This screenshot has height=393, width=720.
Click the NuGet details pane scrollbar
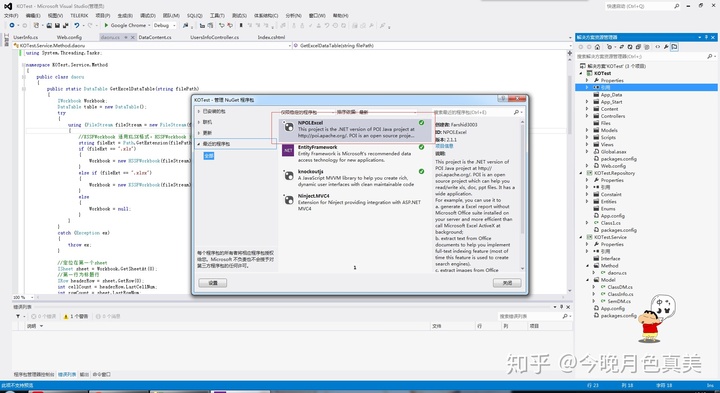pos(522,195)
